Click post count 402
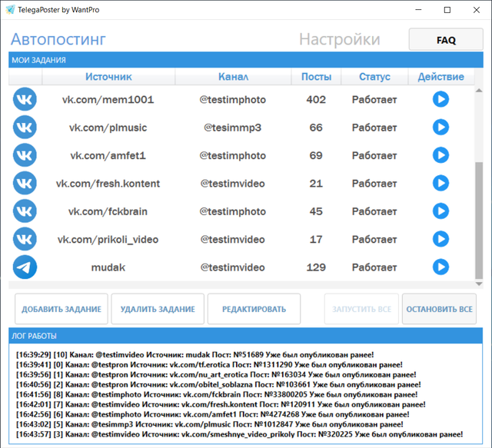This screenshot has width=492, height=448. (316, 100)
